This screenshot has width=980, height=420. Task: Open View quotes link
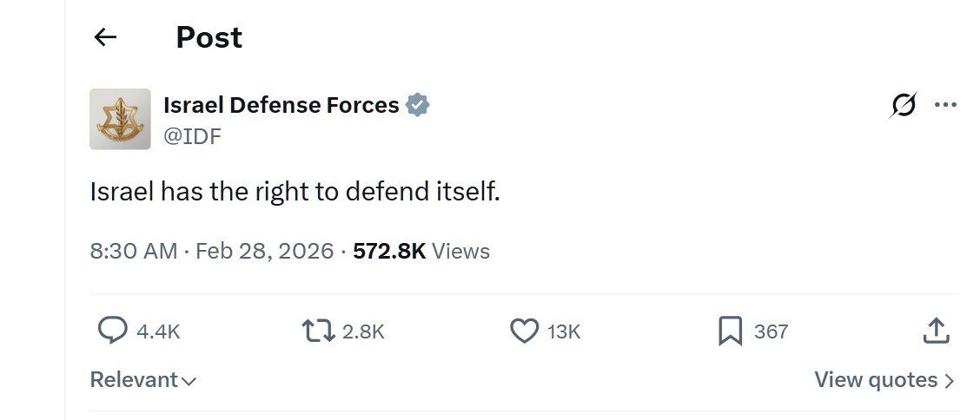884,380
